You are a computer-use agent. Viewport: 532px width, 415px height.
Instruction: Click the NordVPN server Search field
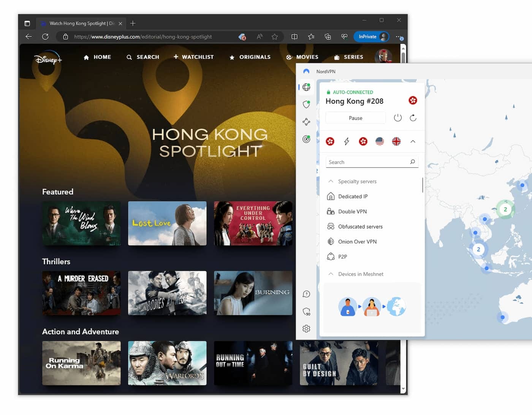[x=372, y=162]
